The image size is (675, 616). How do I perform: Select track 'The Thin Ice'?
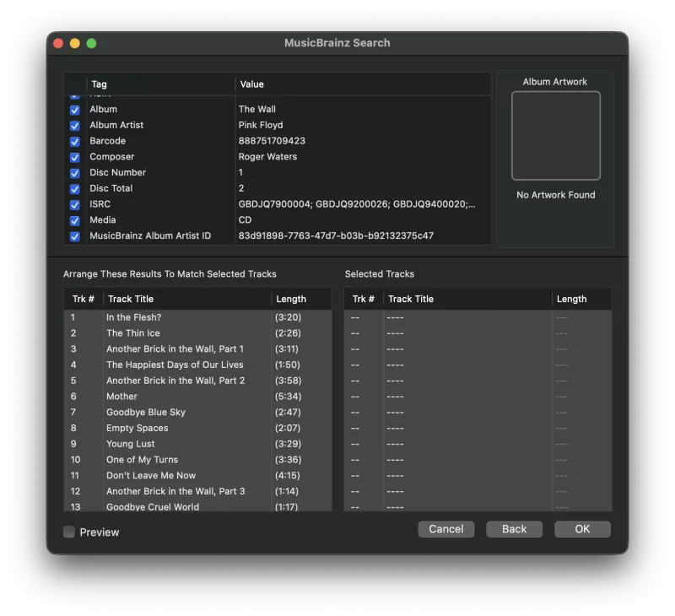pos(198,333)
